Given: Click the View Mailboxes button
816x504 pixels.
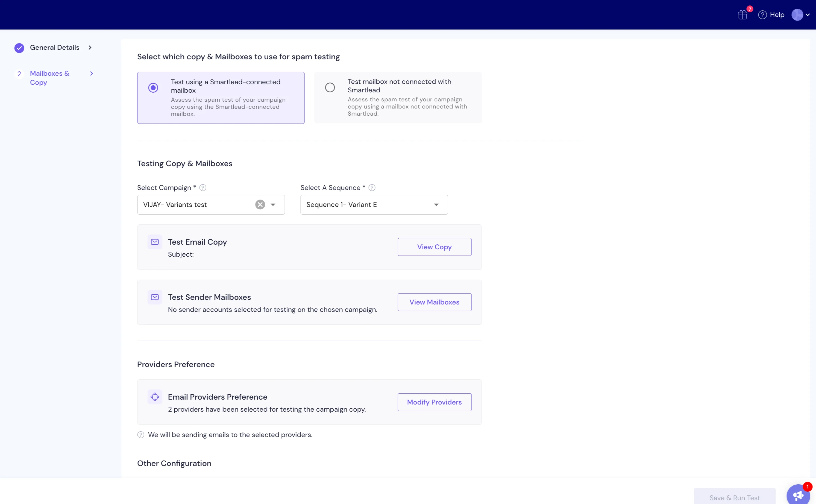Looking at the screenshot, I should pos(434,302).
